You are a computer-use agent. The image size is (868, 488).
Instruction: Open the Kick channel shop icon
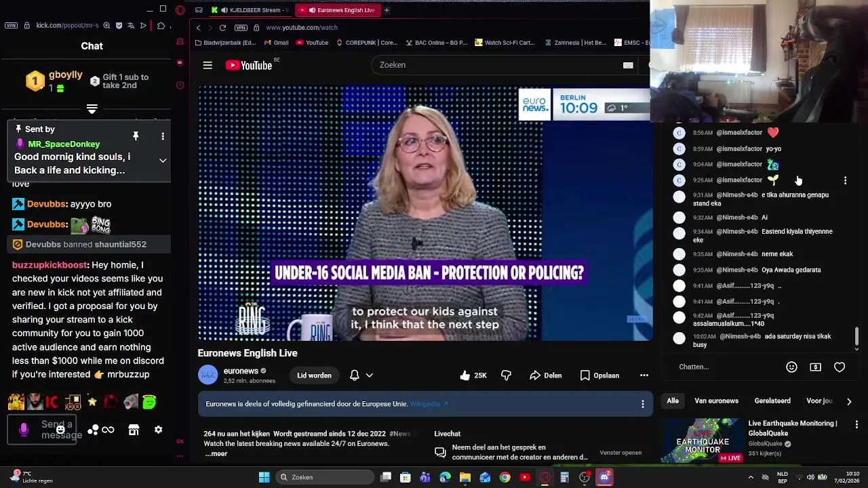pos(134,430)
